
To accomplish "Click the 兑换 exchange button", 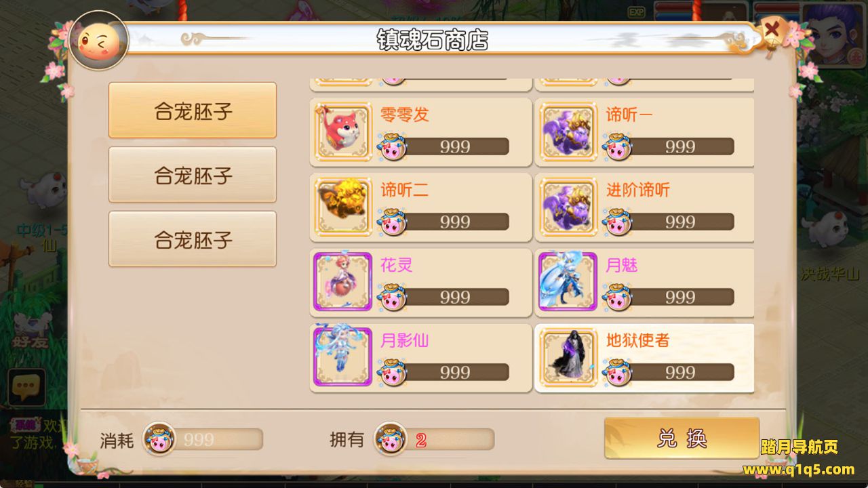I will click(682, 438).
